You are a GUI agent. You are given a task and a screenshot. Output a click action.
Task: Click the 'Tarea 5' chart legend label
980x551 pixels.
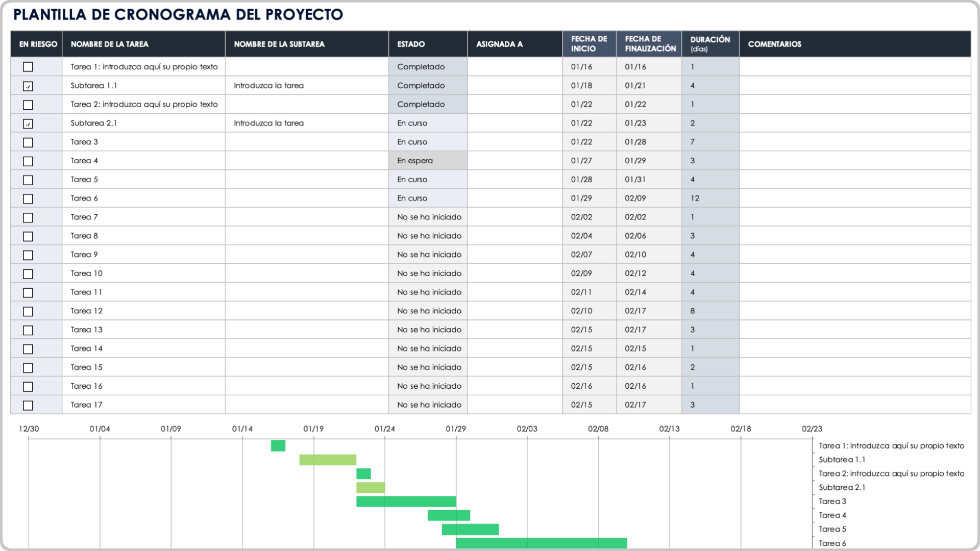tap(832, 529)
